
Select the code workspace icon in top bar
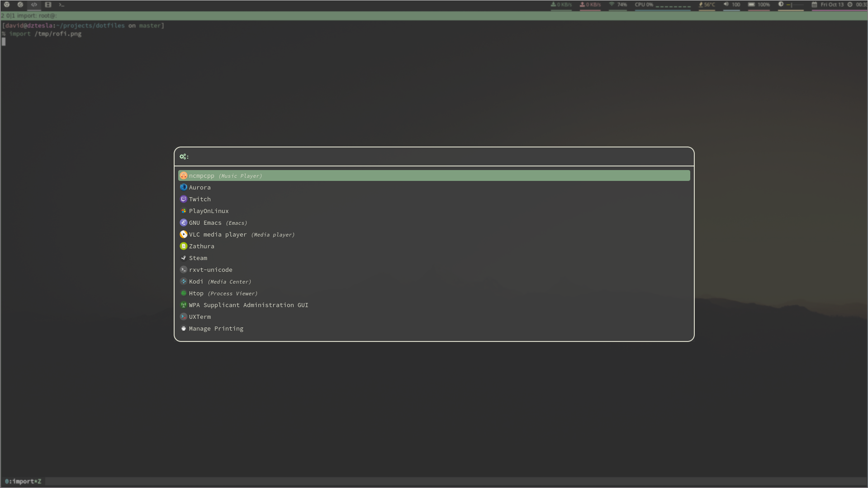click(x=34, y=5)
